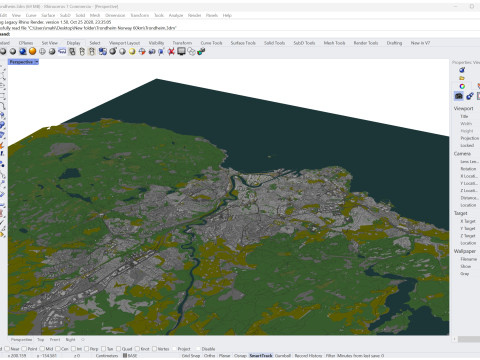The height and width of the screenshot is (360, 480).
Task: Open the Analyze menu
Action: tap(176, 15)
